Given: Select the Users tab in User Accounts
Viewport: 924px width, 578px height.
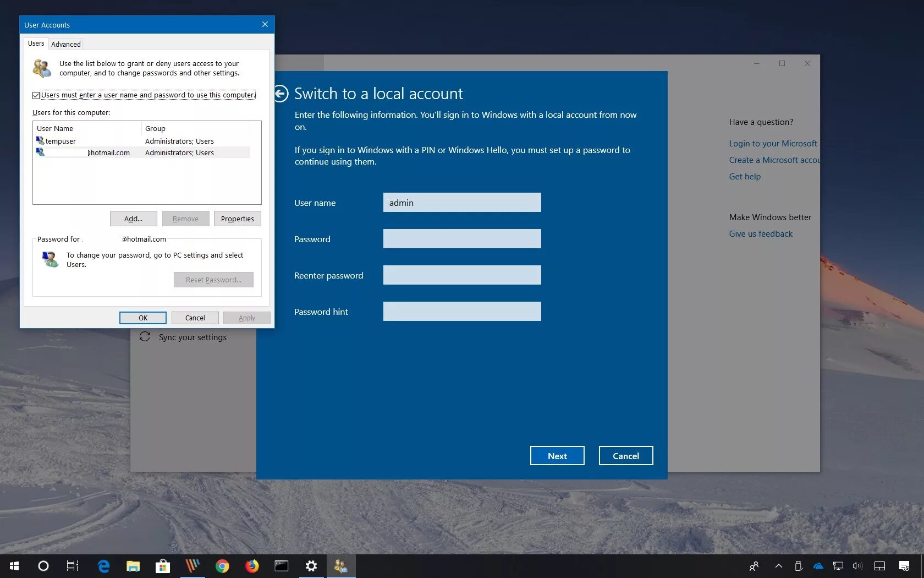Looking at the screenshot, I should (36, 43).
